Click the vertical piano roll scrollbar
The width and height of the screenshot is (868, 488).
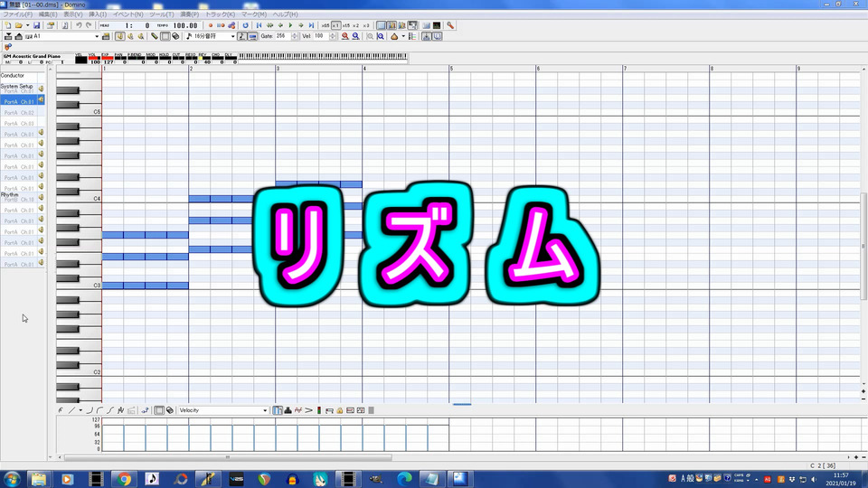tap(863, 246)
